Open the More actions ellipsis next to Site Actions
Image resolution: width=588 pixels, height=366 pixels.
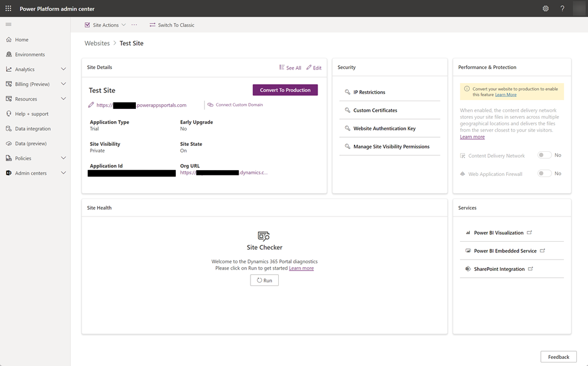(x=134, y=25)
